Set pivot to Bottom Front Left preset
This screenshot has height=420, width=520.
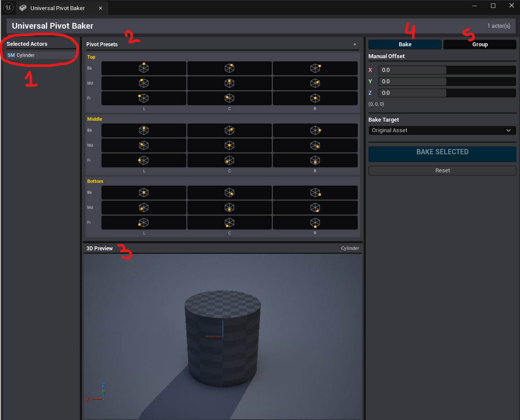click(x=144, y=222)
